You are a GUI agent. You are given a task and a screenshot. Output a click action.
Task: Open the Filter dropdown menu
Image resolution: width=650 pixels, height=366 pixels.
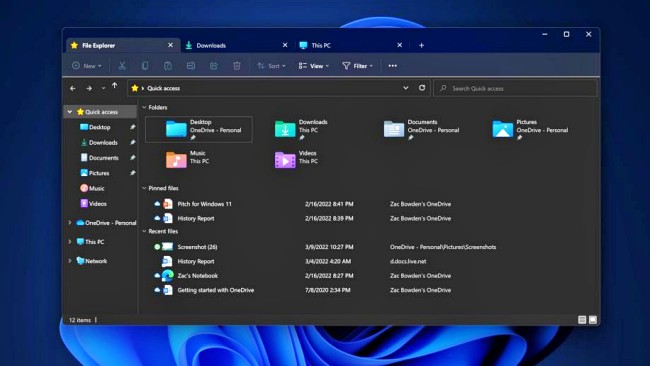[x=357, y=65]
